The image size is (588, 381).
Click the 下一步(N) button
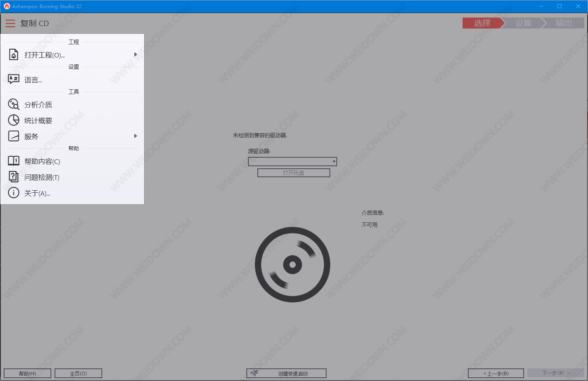click(x=555, y=373)
